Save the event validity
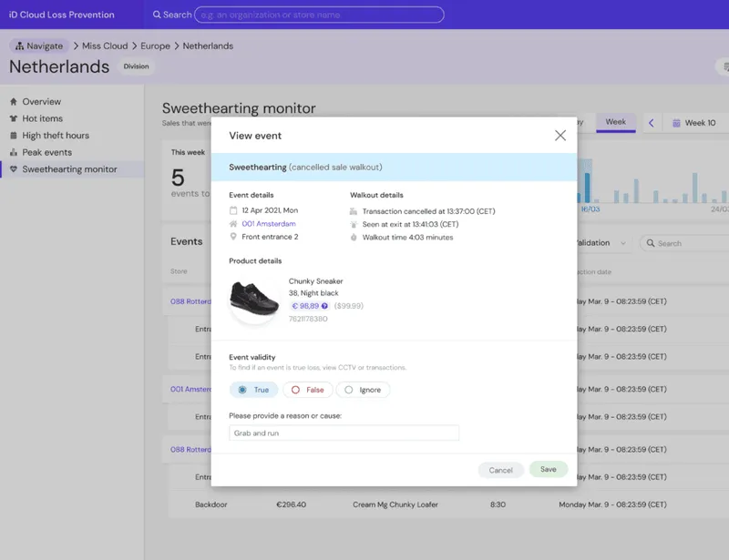The height and width of the screenshot is (560, 729). pyautogui.click(x=549, y=469)
